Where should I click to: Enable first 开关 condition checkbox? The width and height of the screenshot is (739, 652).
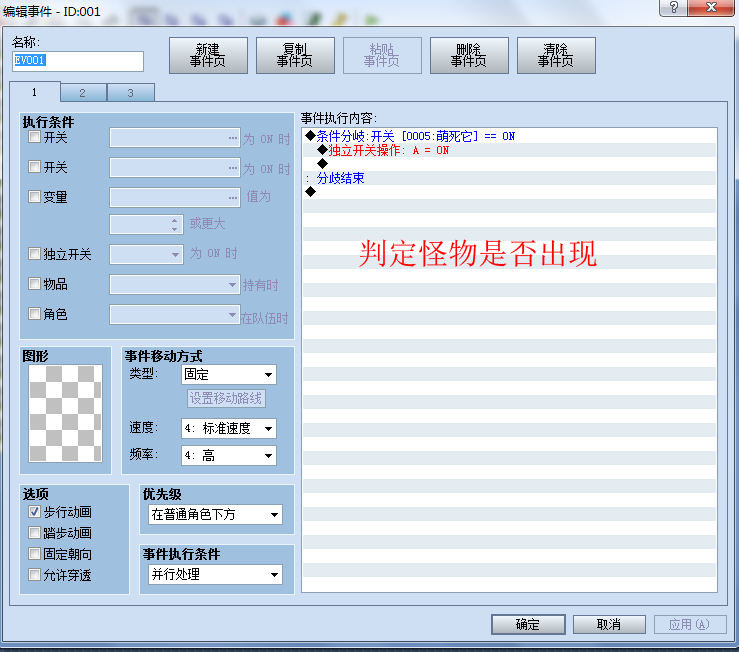pos(34,137)
